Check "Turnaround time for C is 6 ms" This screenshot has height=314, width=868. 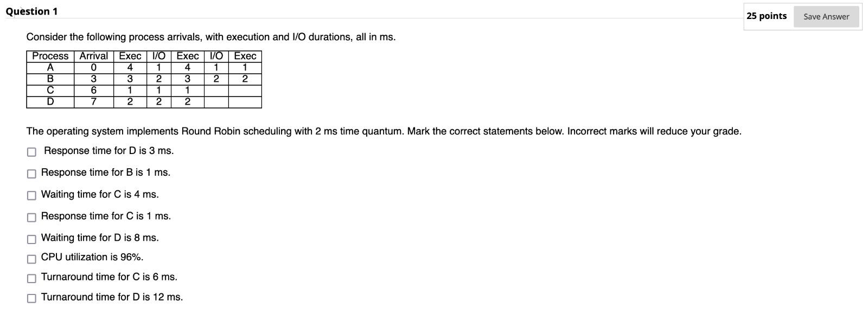coord(31,277)
